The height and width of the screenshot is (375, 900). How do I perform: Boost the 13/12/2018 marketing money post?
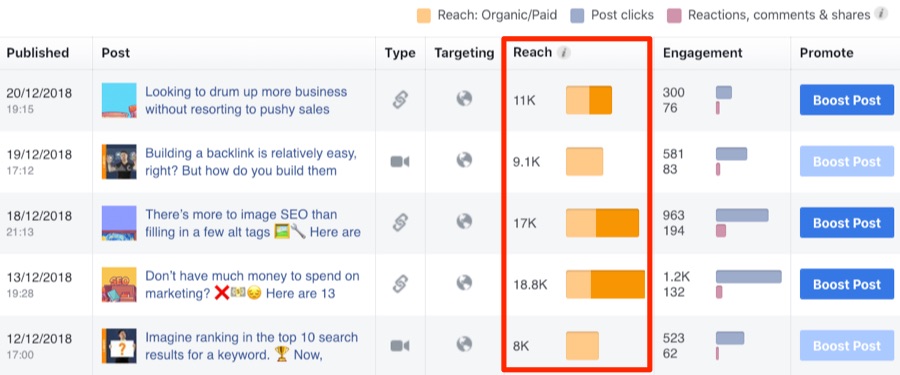coord(847,284)
